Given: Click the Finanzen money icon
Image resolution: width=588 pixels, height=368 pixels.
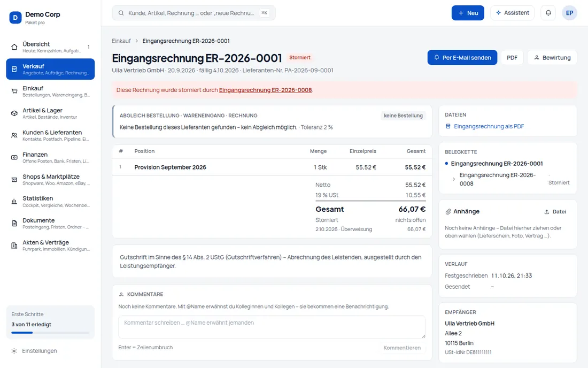Looking at the screenshot, I should (x=14, y=158).
